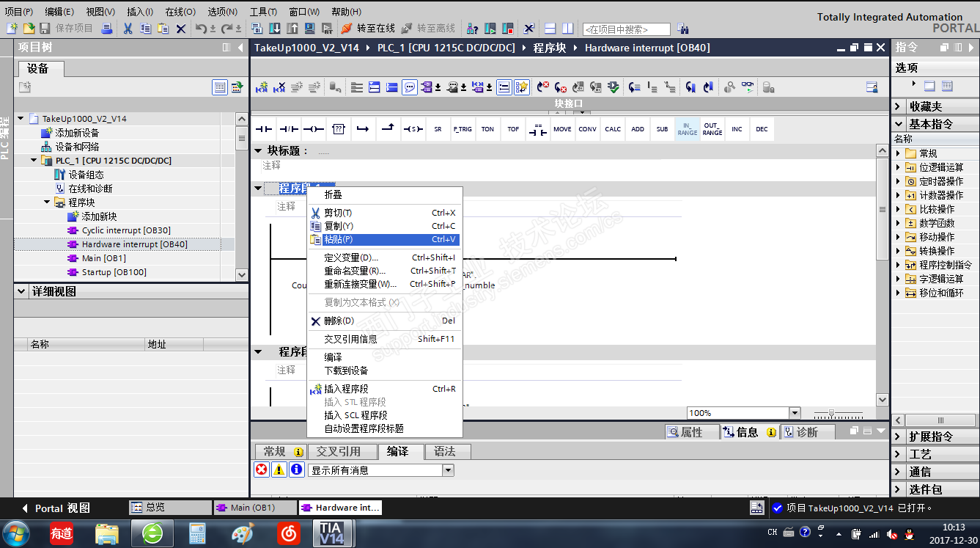The width and height of the screenshot is (980, 548).
Task: Click the Stop CPU icon
Action: 508,29
